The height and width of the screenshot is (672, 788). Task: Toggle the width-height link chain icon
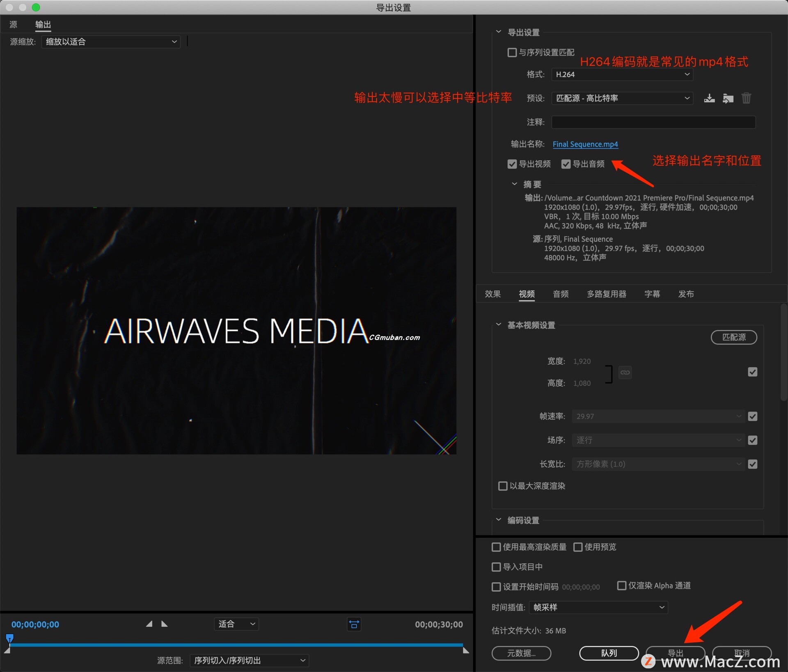[x=625, y=372]
